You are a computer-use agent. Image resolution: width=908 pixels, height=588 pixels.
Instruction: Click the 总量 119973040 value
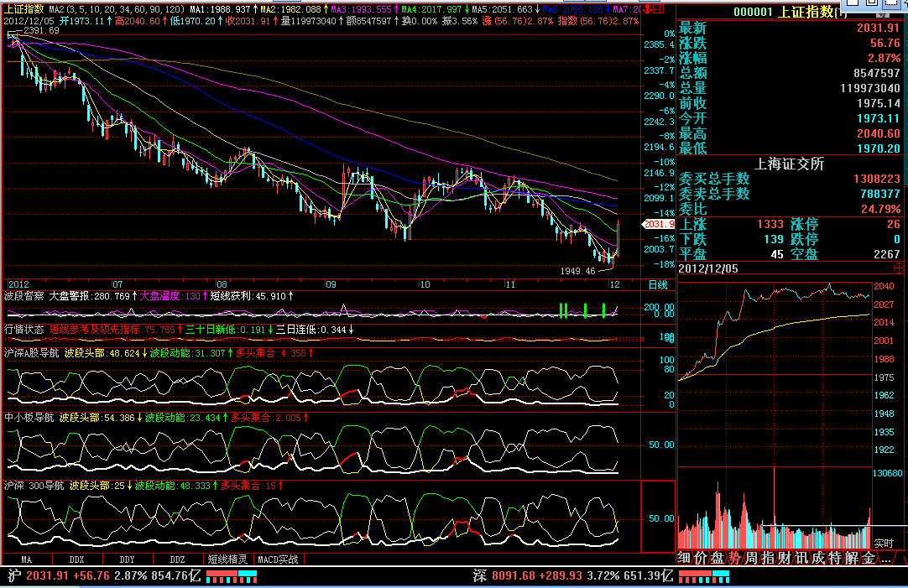[869, 88]
